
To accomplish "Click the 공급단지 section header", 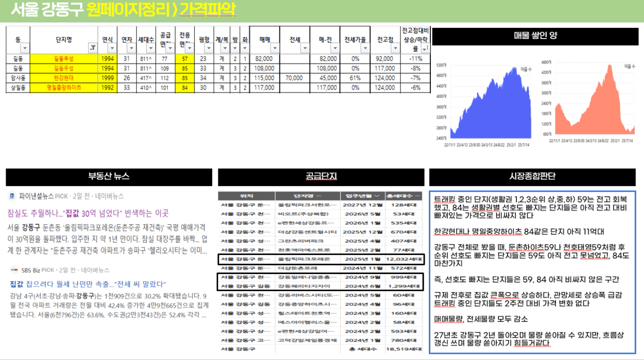I will pos(321,177).
